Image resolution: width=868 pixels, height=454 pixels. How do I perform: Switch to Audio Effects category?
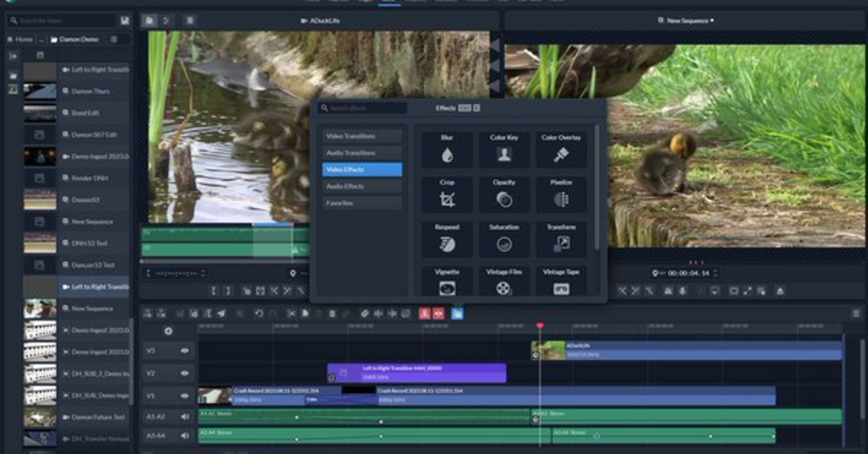point(362,186)
